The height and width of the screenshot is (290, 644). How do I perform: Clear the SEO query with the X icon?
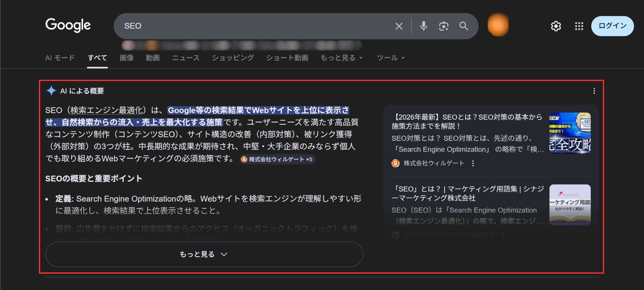click(398, 26)
